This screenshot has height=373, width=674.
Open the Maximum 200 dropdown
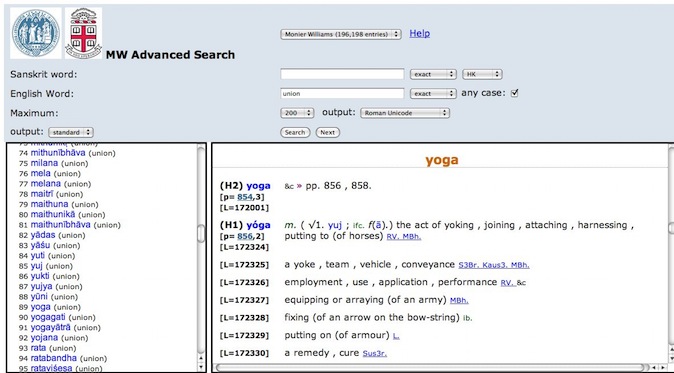(297, 113)
